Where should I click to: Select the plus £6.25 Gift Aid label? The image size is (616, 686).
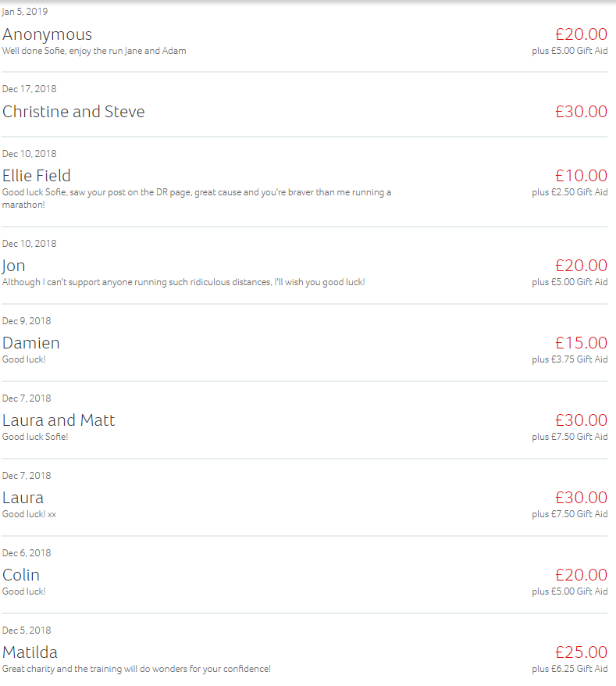click(570, 669)
